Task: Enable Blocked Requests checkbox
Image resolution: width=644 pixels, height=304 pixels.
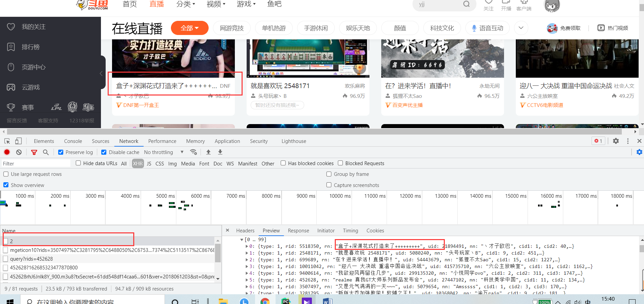Action: 341,163
